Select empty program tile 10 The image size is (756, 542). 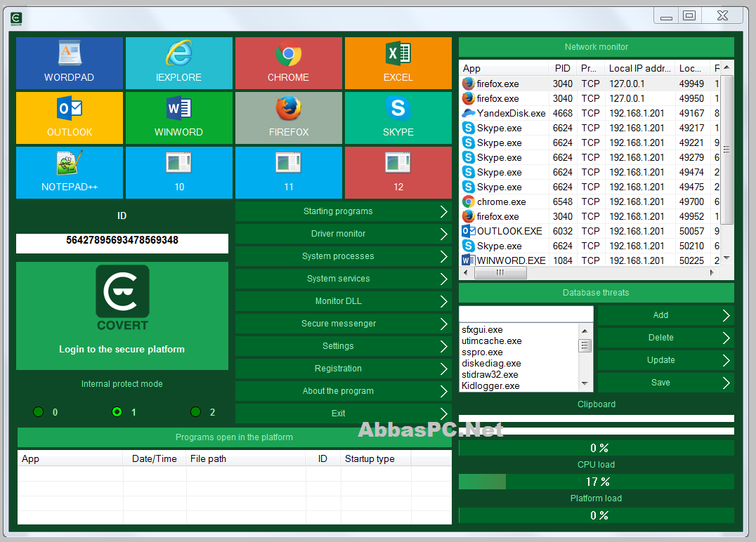point(179,173)
